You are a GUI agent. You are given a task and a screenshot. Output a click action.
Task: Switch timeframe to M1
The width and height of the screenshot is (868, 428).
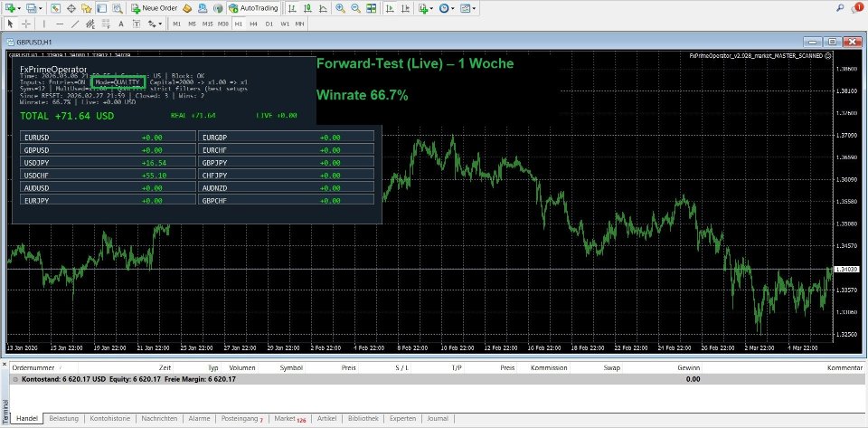point(176,24)
